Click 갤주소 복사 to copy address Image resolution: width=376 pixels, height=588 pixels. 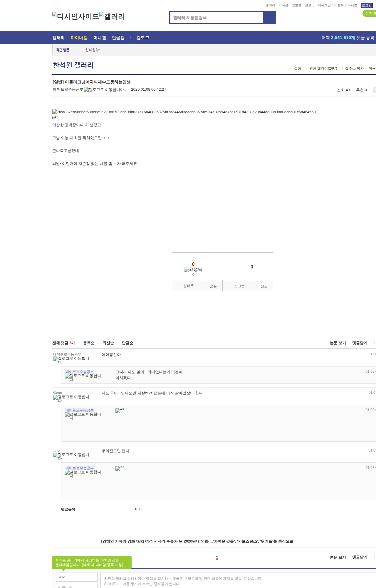pos(354,68)
